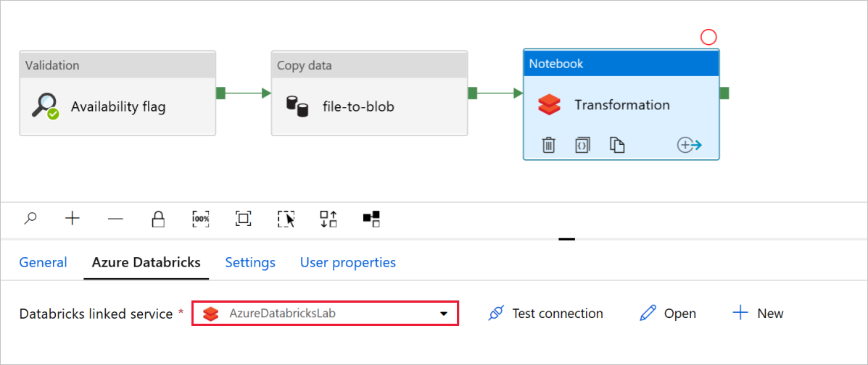Click the canvas search magnifier icon

(30, 218)
